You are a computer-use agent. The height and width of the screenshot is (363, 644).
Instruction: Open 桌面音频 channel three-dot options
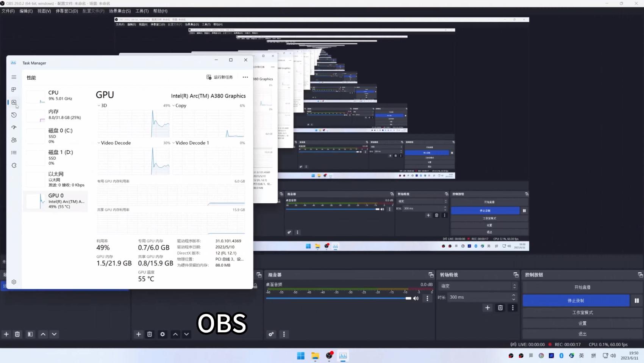(427, 299)
